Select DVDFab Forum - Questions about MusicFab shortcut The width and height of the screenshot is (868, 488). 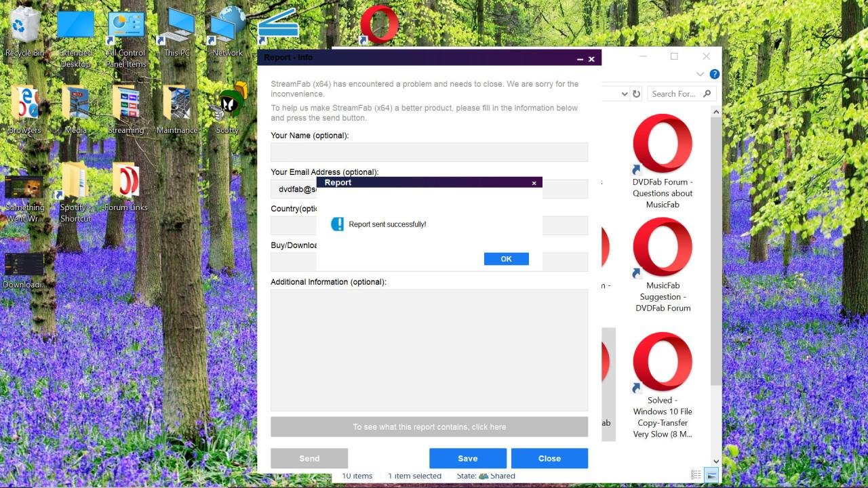pos(663,162)
